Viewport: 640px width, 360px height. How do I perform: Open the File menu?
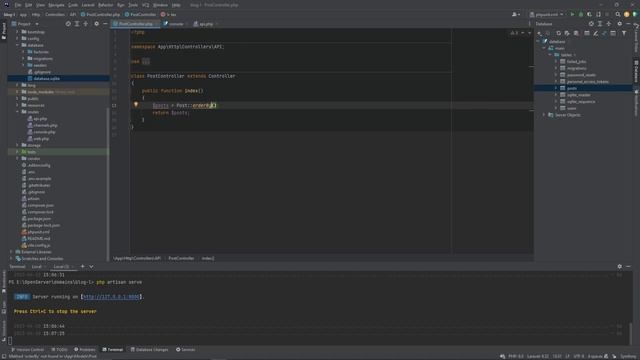point(18,5)
